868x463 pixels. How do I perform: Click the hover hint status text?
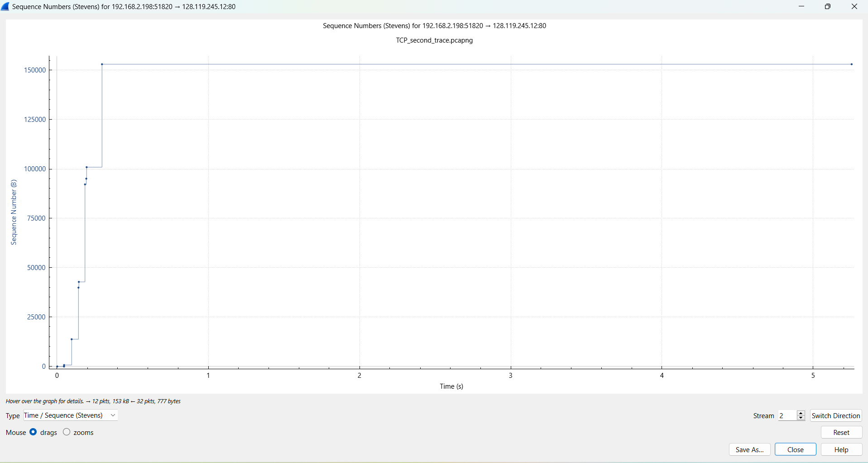pyautogui.click(x=93, y=401)
